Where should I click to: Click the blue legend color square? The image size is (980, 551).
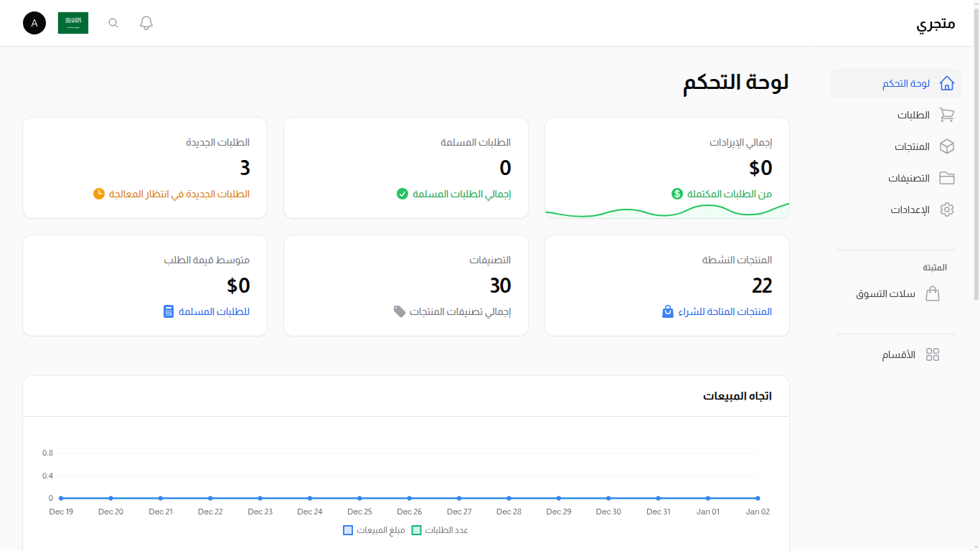(347, 529)
